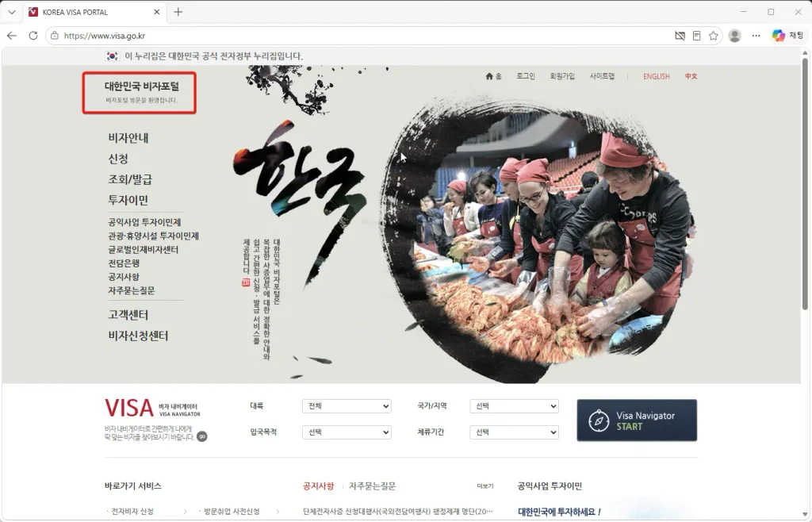Open 글로벌인재비자센터 link
812x522 pixels.
coord(143,250)
